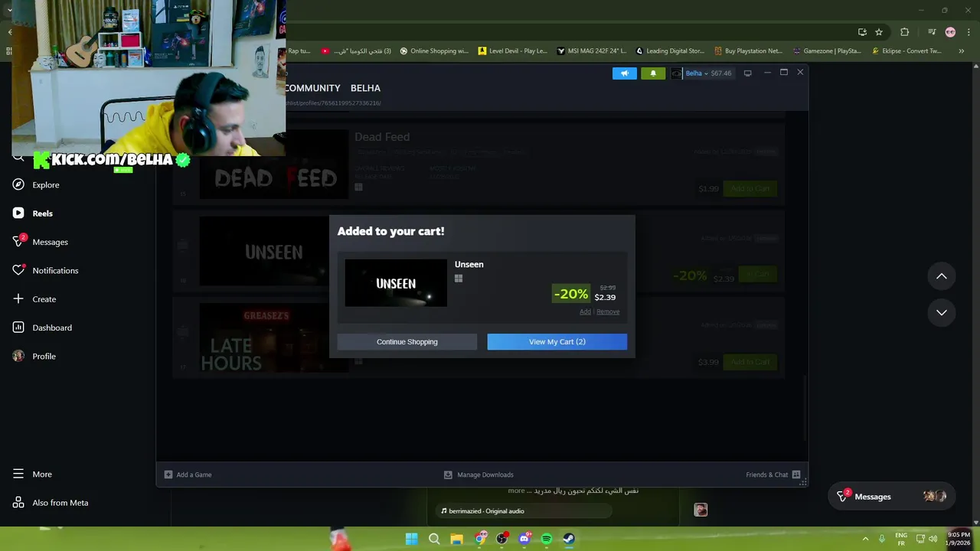Click Add a Game in Steam footer
Screen dimensions: 980x551
pyautogui.click(x=188, y=474)
